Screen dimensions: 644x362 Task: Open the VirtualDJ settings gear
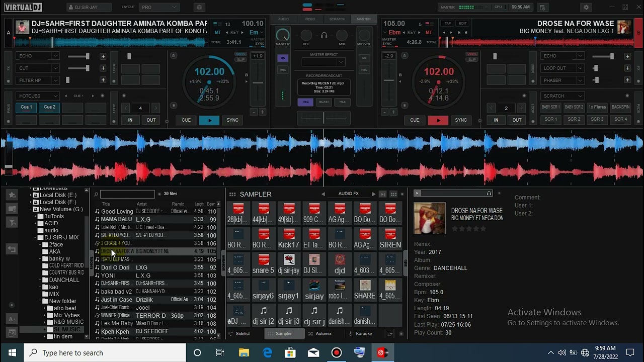pos(586,8)
